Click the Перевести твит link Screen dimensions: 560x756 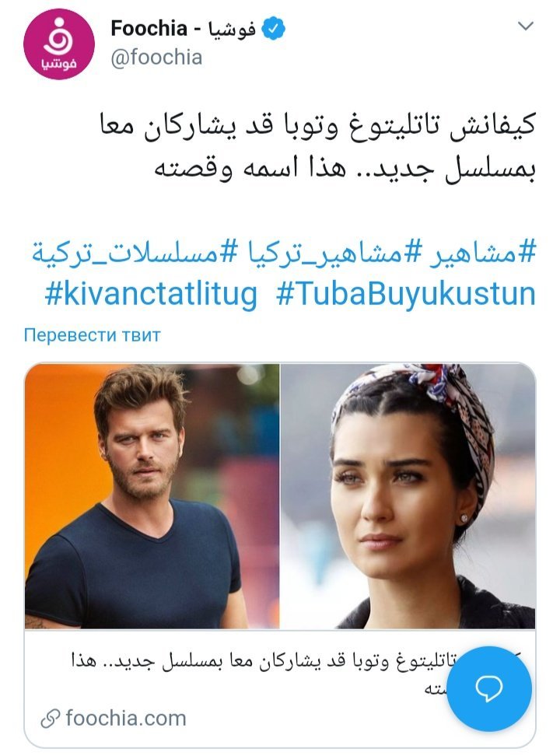pyautogui.click(x=92, y=334)
